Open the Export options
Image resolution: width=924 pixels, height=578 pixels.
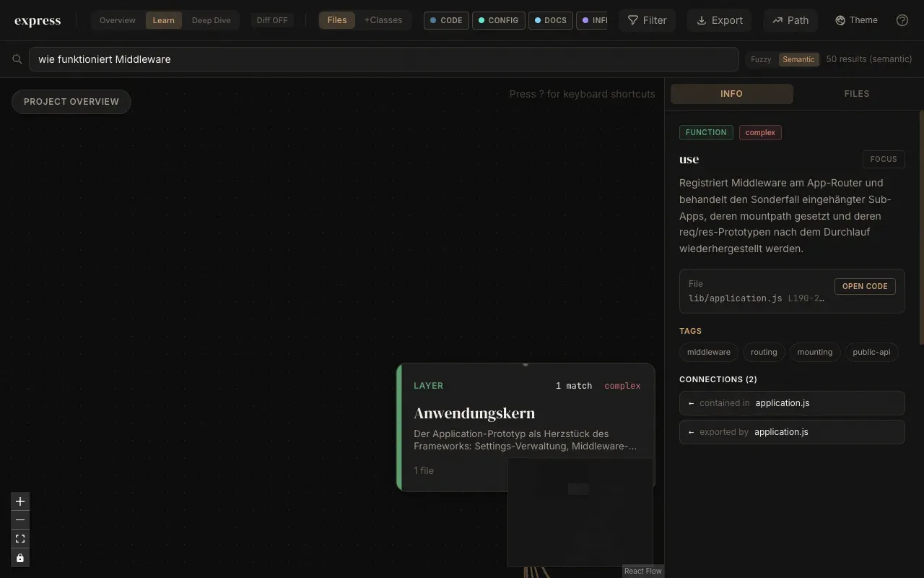[x=720, y=20]
